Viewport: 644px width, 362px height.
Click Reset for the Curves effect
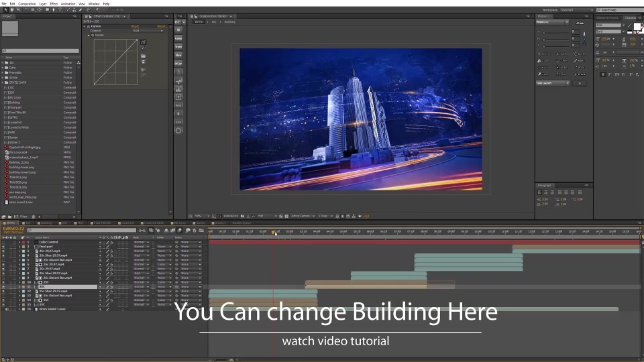click(135, 27)
